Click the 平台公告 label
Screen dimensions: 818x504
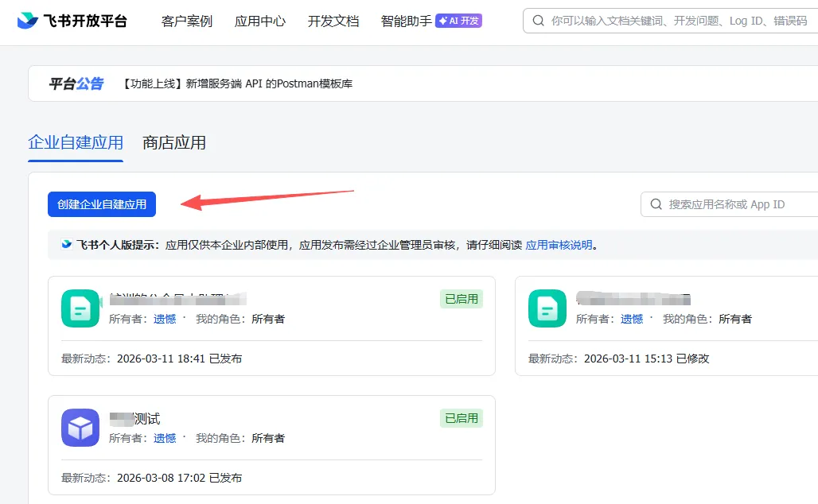(x=76, y=83)
